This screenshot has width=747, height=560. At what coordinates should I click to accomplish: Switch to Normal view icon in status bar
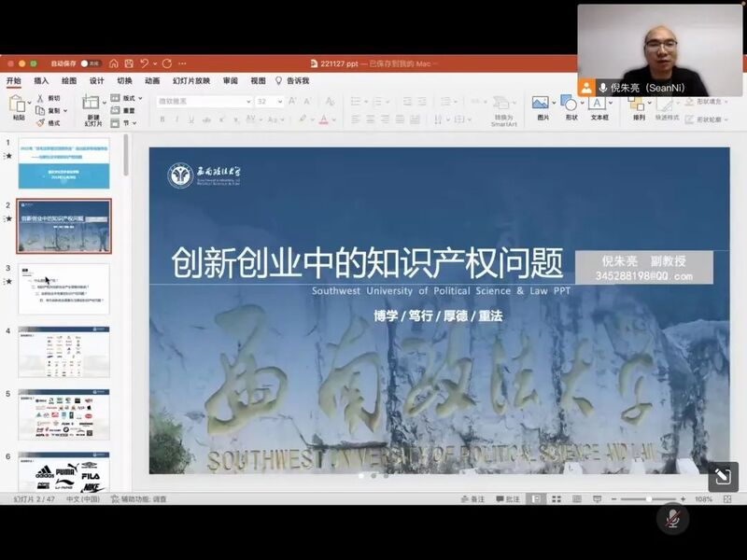pyautogui.click(x=536, y=499)
